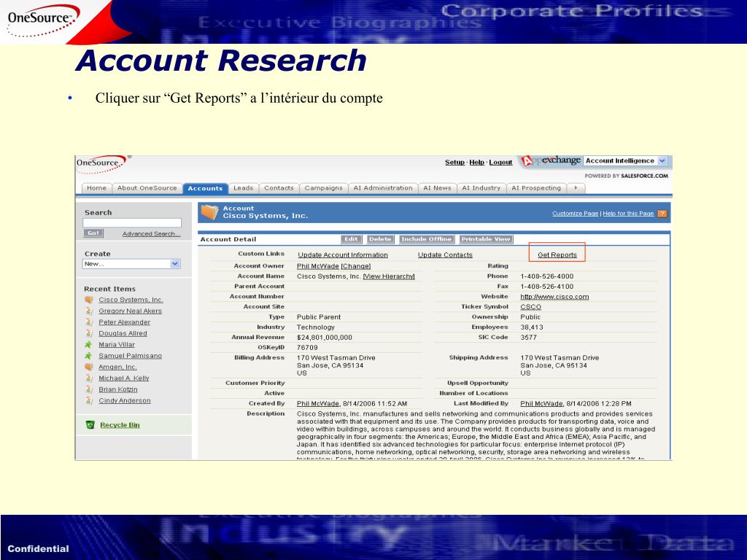
Task: Select the AI News tab
Action: click(x=438, y=188)
